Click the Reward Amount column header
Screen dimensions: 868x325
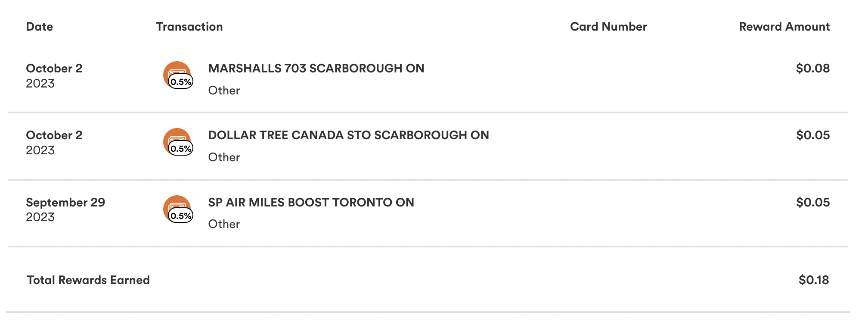tap(784, 27)
